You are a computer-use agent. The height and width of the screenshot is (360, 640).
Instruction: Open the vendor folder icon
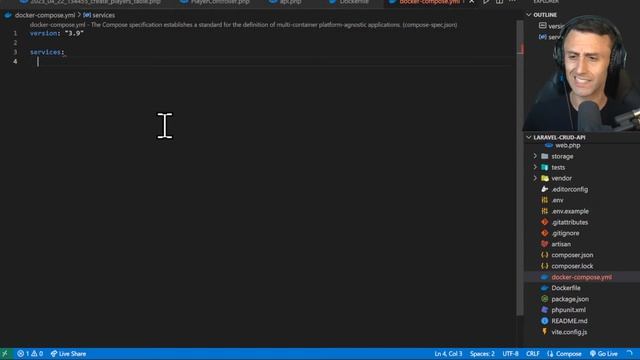point(544,178)
